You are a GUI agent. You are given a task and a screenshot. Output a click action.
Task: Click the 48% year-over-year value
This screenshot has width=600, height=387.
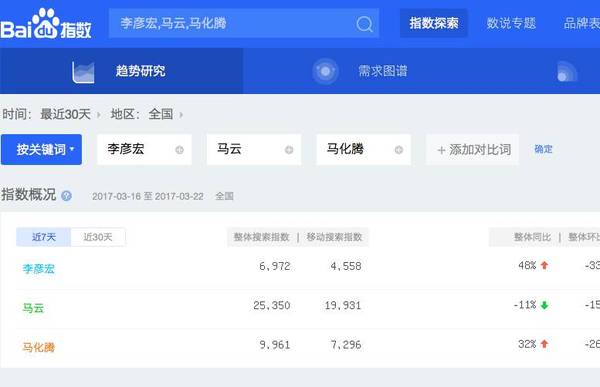pos(527,265)
